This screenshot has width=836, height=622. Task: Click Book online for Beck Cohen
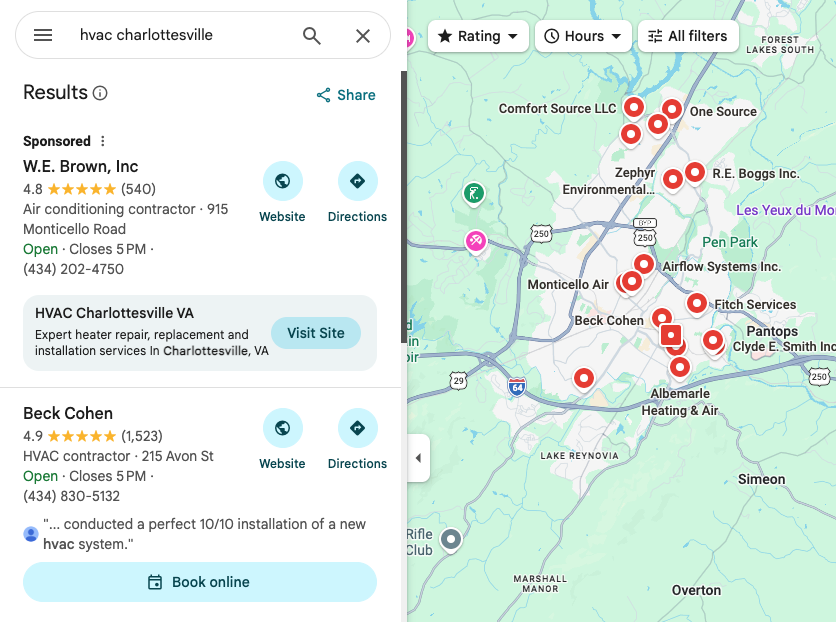(200, 582)
